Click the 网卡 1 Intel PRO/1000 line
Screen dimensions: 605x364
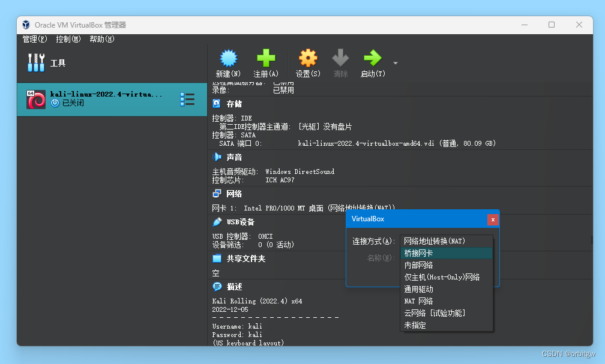click(303, 208)
